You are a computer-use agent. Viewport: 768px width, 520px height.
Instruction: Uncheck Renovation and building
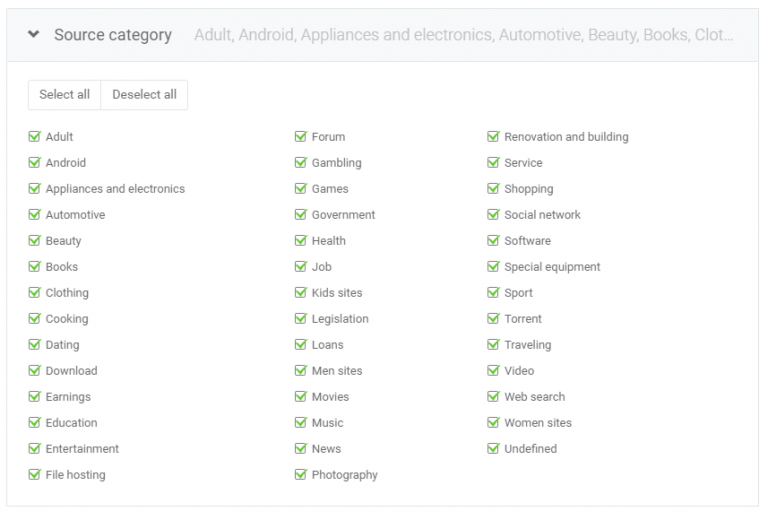coord(493,137)
